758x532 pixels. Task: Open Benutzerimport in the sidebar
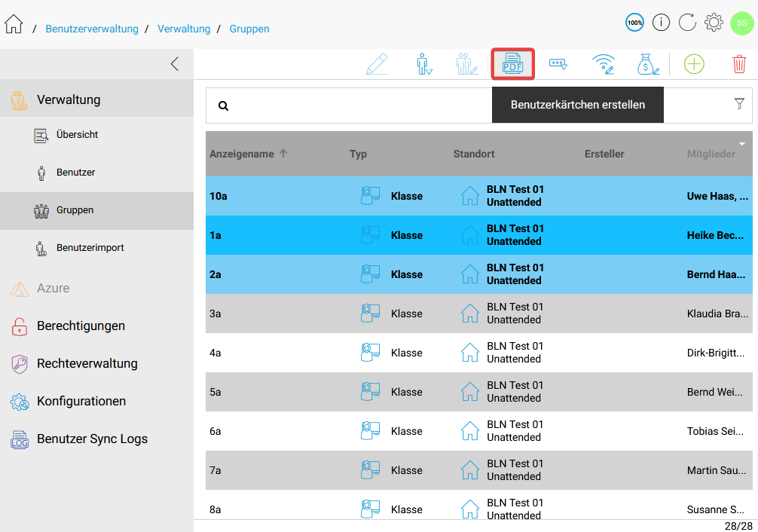96,248
